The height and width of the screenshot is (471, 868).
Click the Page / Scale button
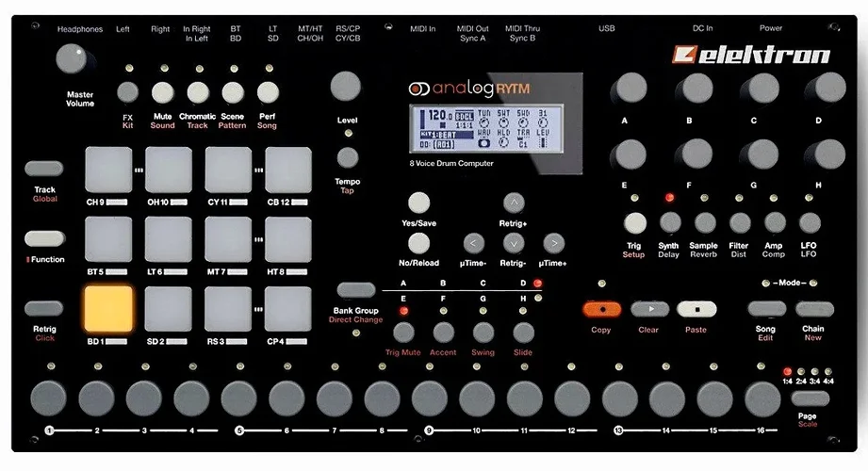tap(811, 398)
